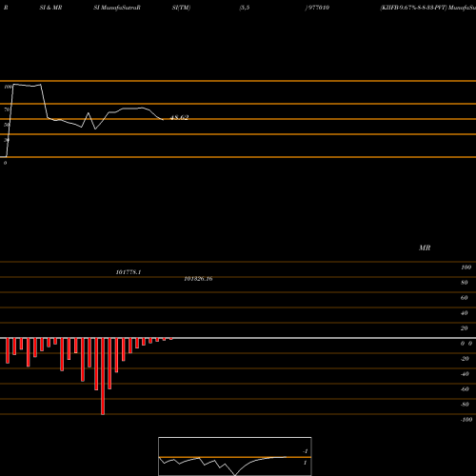Click the 60 label on MR axis

465,298
